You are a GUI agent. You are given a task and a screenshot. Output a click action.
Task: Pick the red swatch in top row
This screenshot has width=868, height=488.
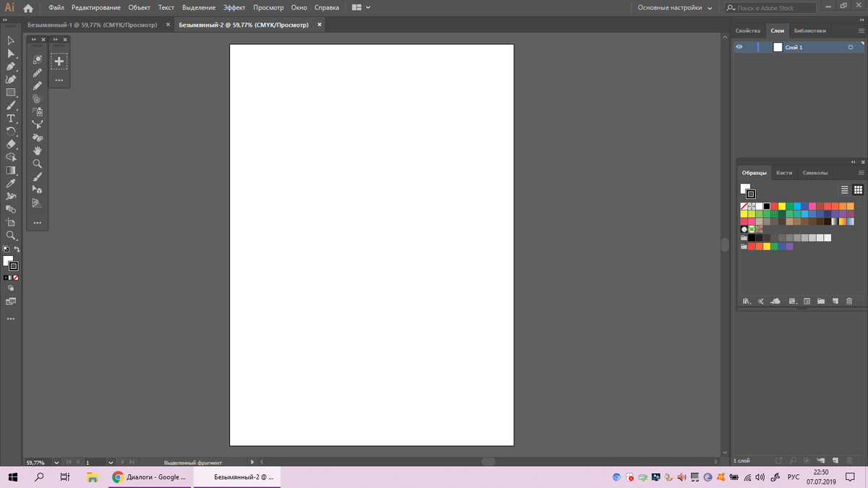coord(774,206)
